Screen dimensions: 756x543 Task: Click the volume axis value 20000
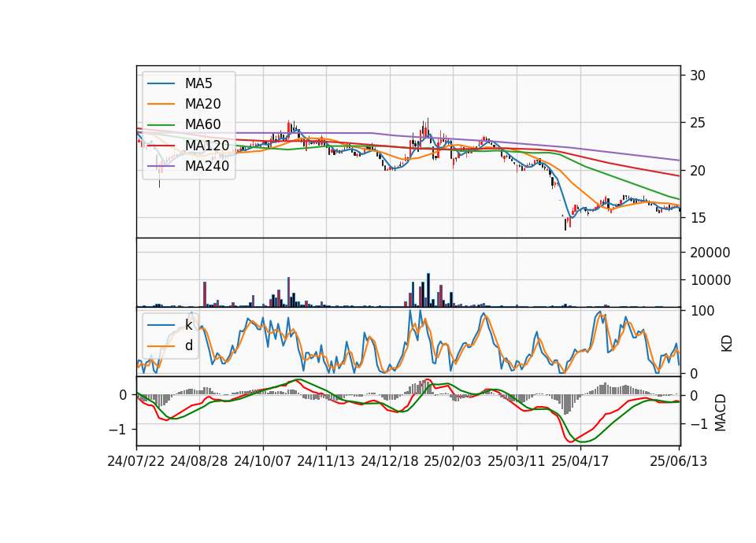[710, 253]
